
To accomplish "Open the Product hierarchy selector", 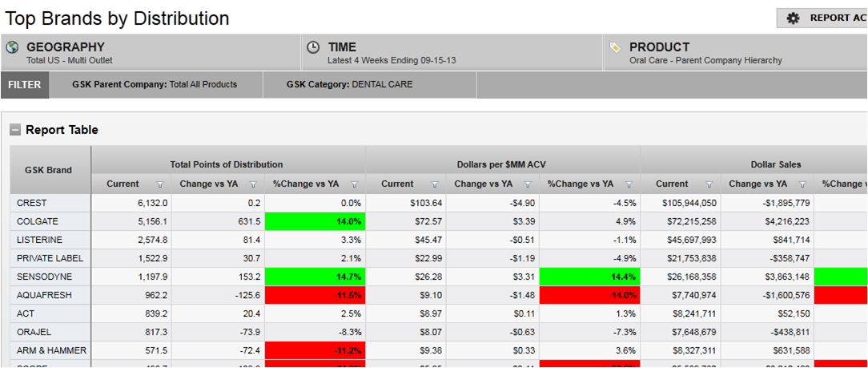I will [735, 53].
